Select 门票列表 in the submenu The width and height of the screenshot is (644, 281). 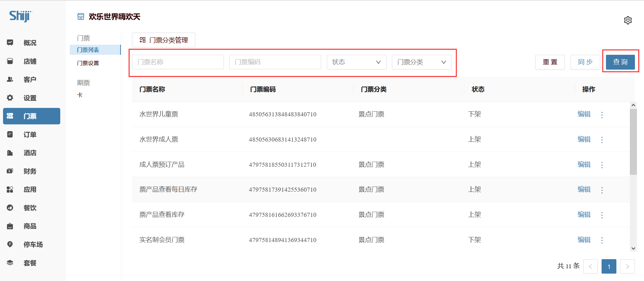95,50
